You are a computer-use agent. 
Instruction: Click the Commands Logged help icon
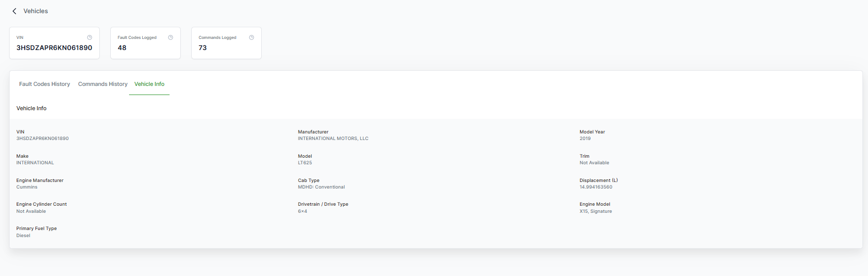(x=252, y=37)
